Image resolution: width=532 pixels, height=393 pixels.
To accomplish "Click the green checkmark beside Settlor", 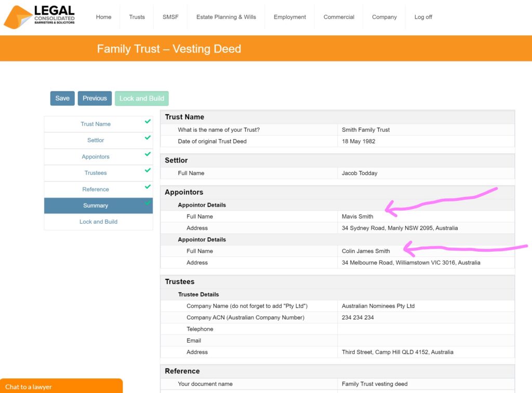I will coord(148,138).
